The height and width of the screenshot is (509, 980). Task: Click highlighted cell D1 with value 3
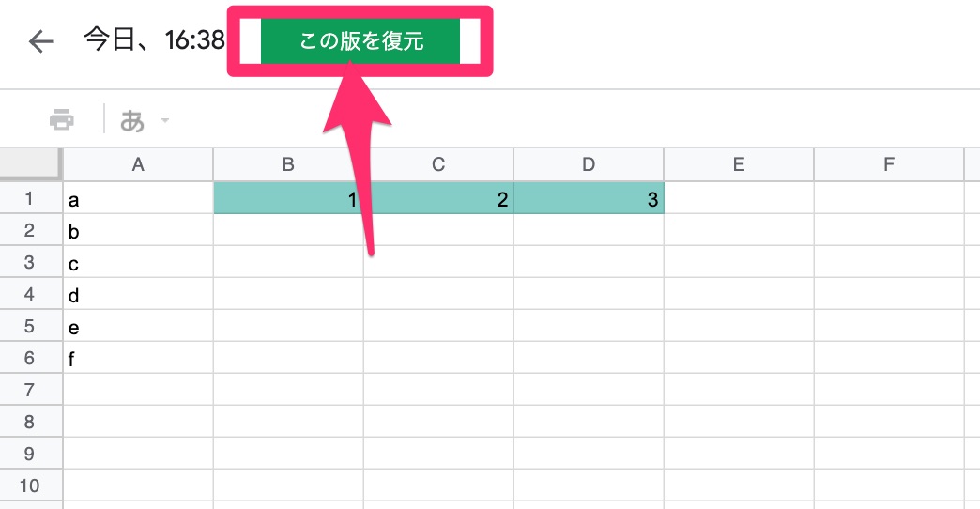coord(589,199)
